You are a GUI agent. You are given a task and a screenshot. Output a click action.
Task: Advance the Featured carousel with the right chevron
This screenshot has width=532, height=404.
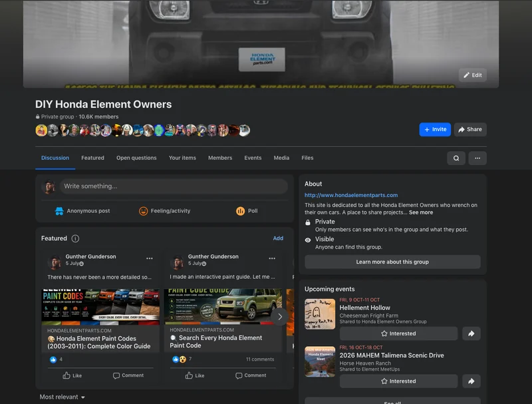(x=280, y=317)
